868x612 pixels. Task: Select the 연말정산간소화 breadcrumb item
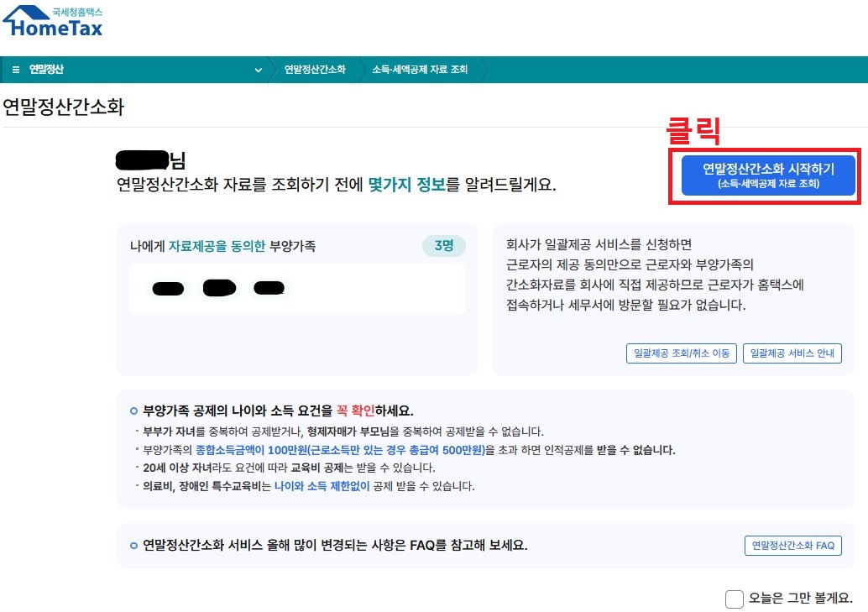pos(315,70)
